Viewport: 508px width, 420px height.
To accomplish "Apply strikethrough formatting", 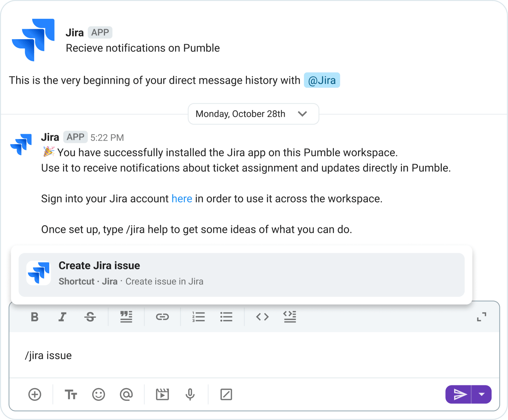I will [x=90, y=317].
